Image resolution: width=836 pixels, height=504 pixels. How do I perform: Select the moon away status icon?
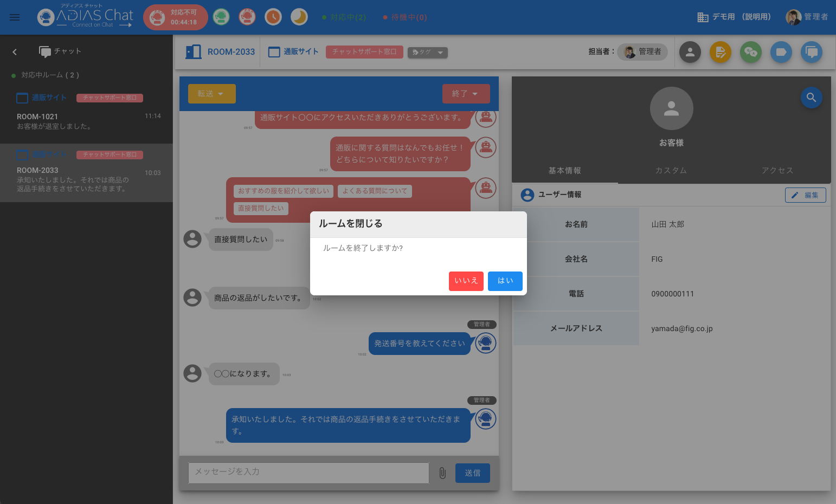click(x=299, y=17)
